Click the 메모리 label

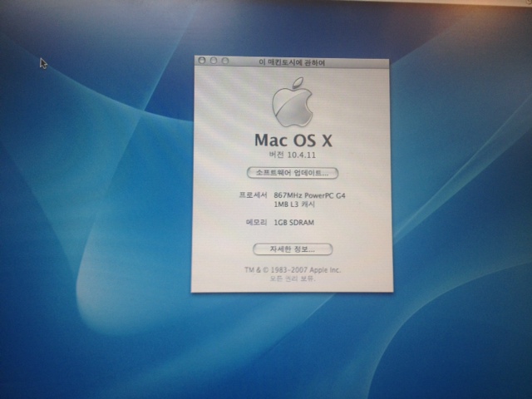pyautogui.click(x=255, y=223)
